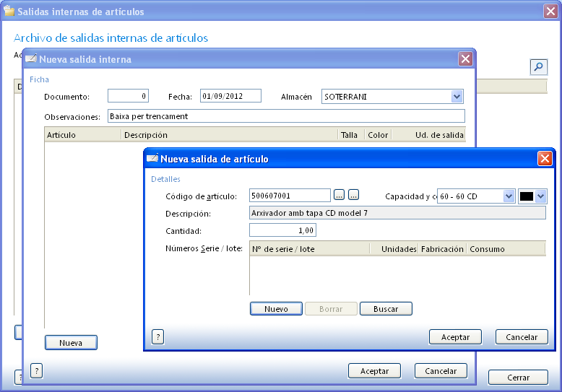Image resolution: width=562 pixels, height=392 pixels.
Task: Click second ellipsis button beside article code
Action: pyautogui.click(x=353, y=195)
